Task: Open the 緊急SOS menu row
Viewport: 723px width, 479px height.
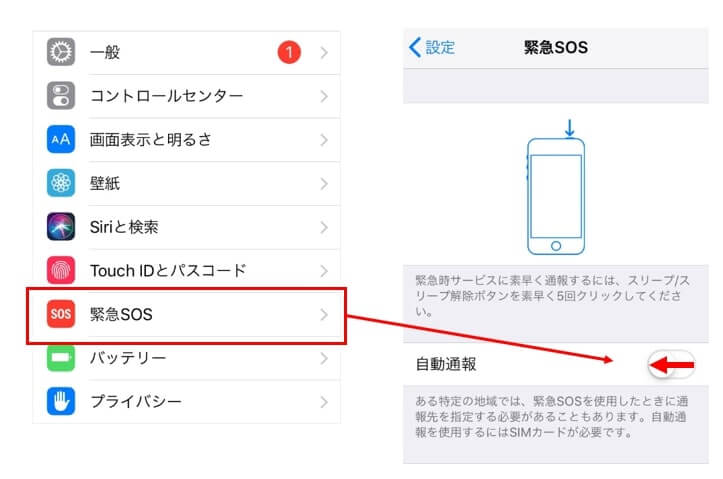Action: pos(186,315)
